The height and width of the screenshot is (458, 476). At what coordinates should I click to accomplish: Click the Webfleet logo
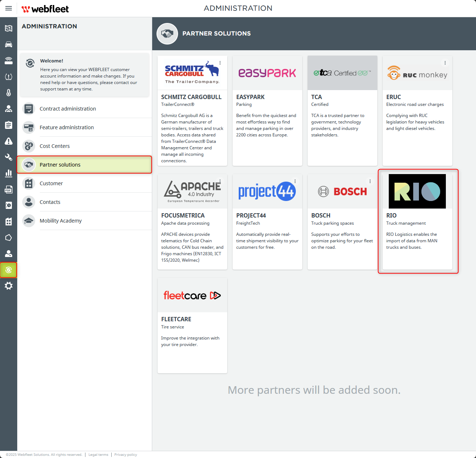[45, 9]
